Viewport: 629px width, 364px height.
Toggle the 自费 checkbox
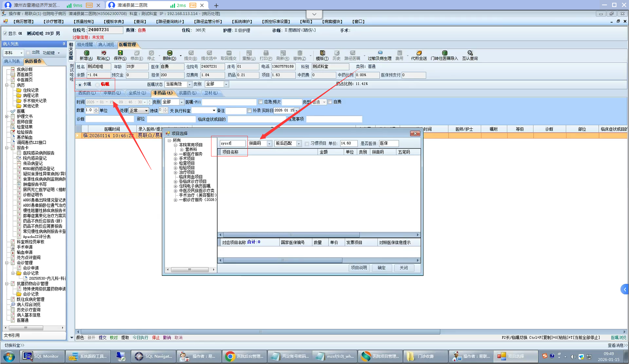click(330, 102)
